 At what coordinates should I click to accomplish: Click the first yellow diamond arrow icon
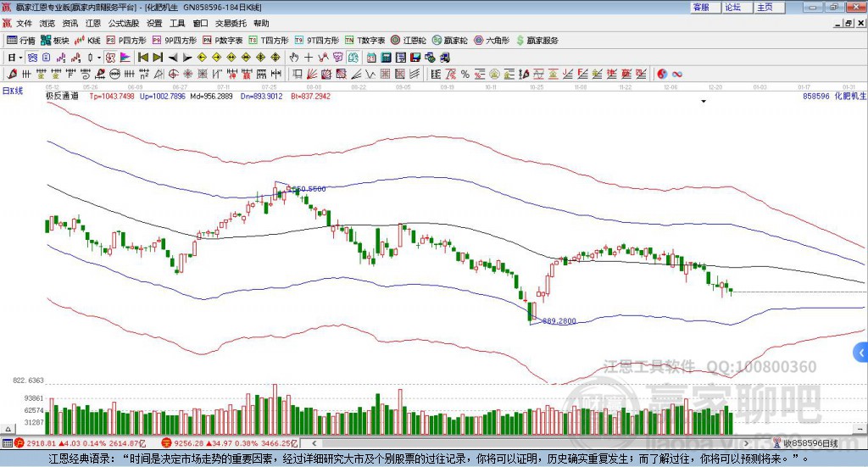pos(202,58)
